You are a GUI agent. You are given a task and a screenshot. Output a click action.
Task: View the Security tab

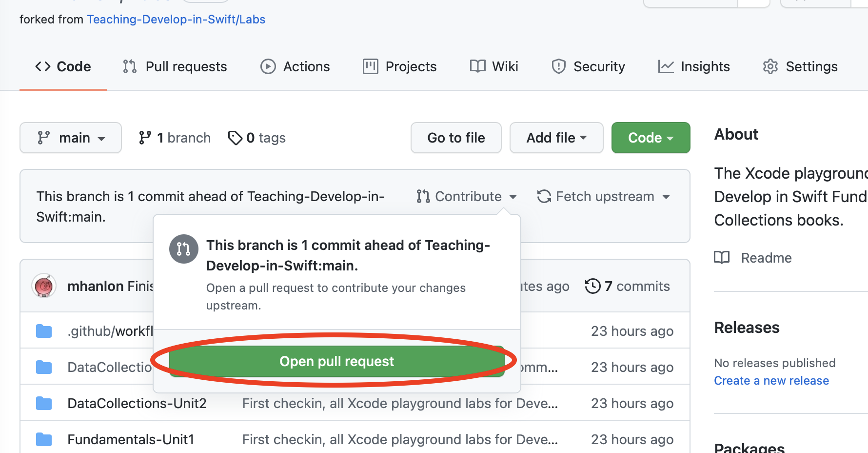[x=588, y=66]
